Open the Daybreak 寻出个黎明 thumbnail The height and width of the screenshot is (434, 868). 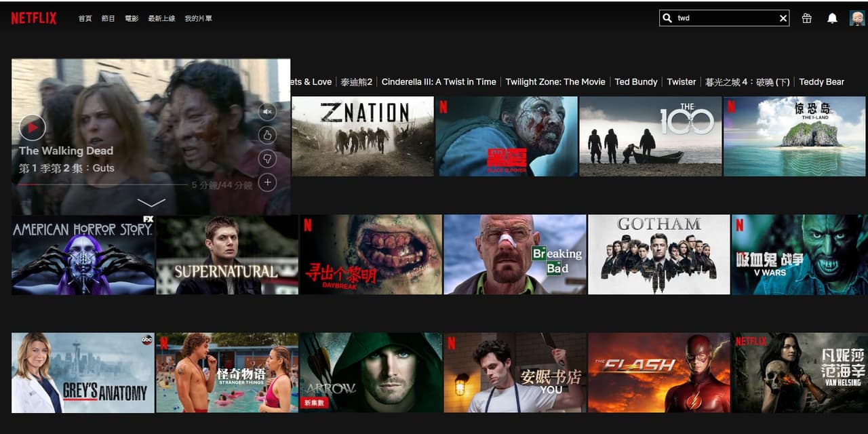point(371,254)
